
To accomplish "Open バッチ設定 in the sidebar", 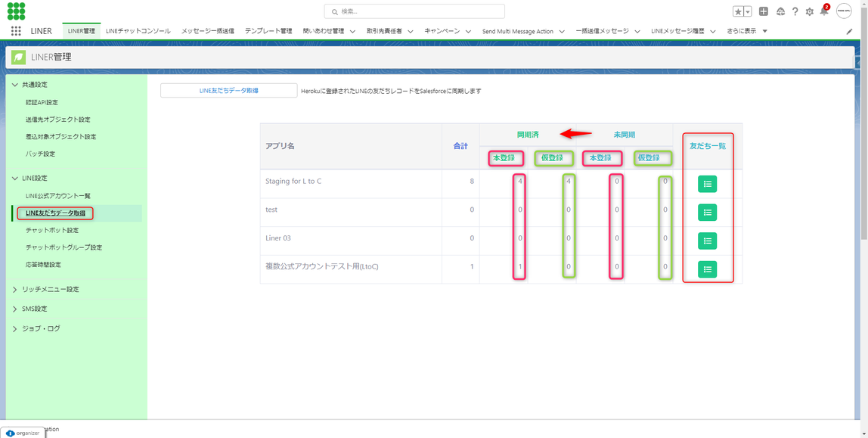I will [40, 154].
